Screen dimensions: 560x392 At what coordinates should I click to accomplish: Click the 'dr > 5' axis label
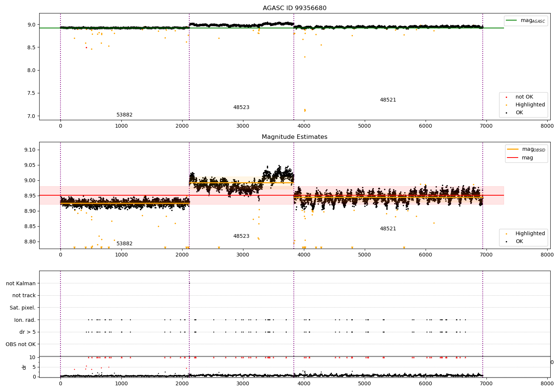tap(28, 332)
